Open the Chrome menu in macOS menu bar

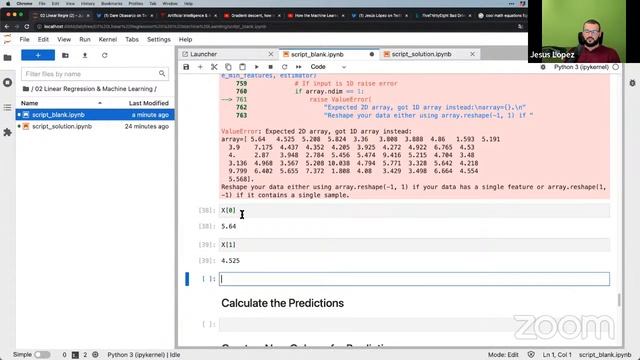[24, 3]
